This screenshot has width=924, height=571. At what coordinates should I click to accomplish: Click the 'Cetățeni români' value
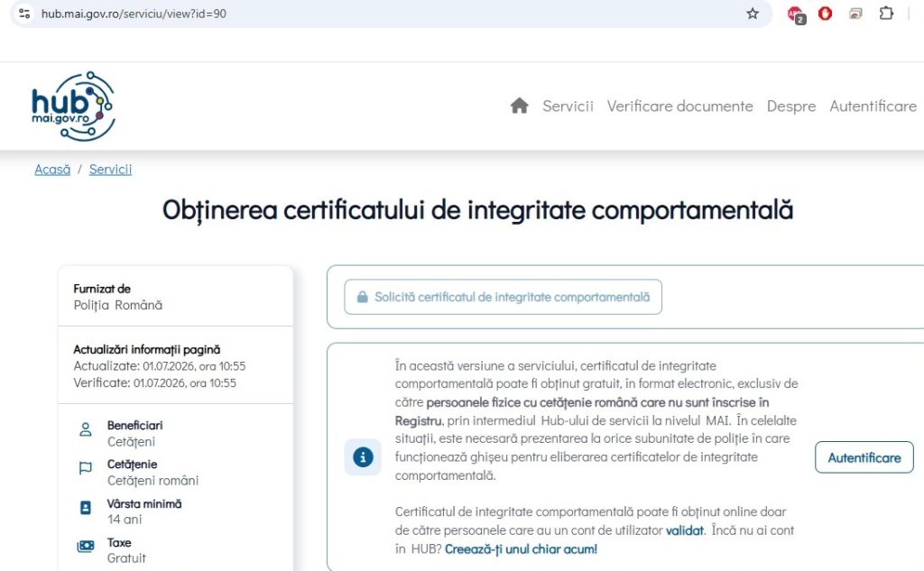click(x=153, y=481)
